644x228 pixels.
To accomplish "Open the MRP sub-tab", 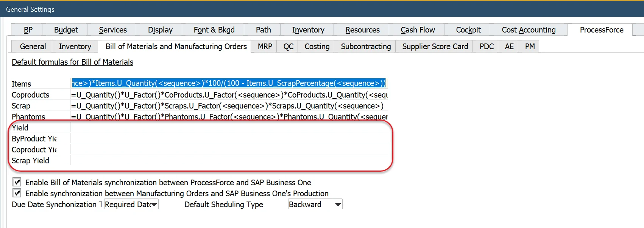I will 265,47.
